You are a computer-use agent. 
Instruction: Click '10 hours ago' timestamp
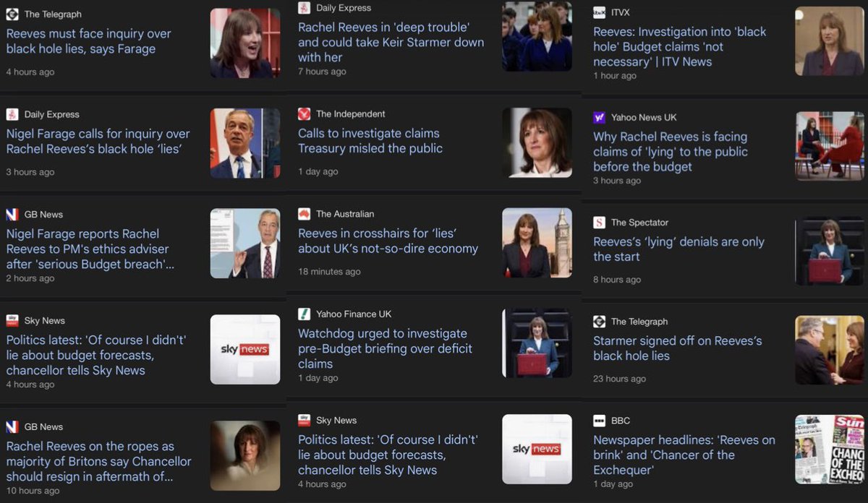click(33, 491)
